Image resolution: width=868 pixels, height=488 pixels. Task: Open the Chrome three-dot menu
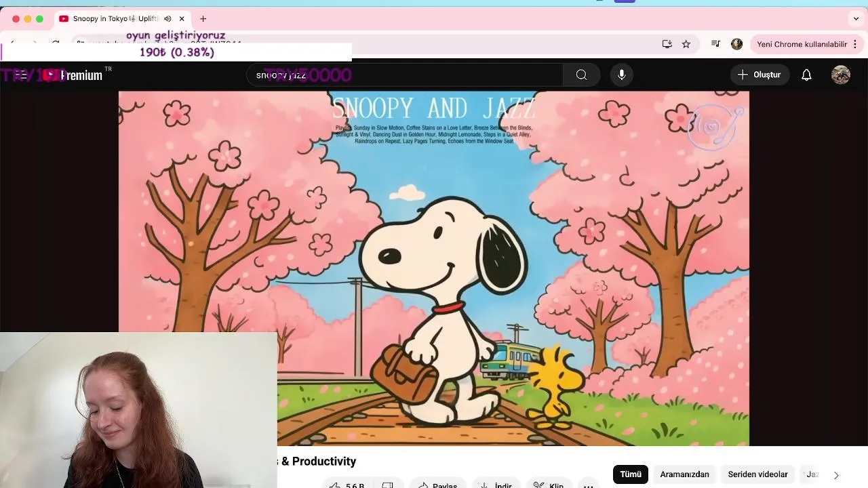[x=855, y=44]
